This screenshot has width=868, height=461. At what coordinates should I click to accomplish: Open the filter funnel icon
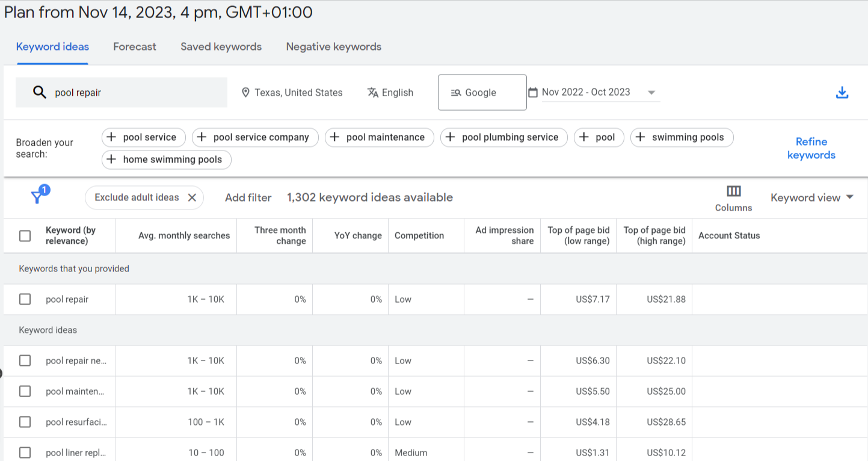point(39,194)
